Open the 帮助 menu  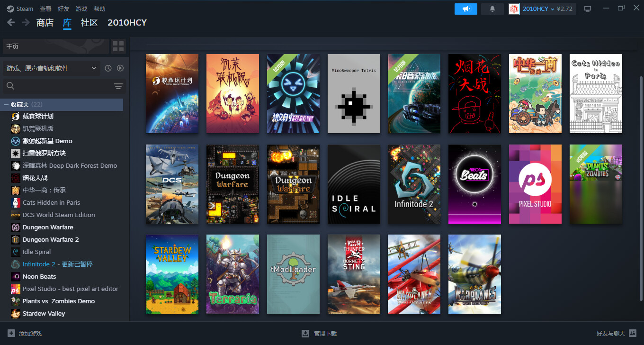tap(99, 9)
